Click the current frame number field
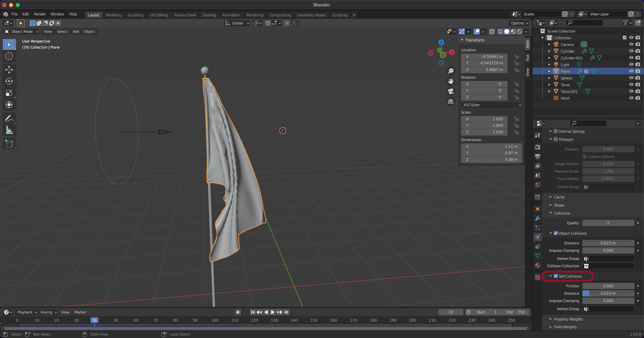The height and width of the screenshot is (338, 644). pos(450,312)
